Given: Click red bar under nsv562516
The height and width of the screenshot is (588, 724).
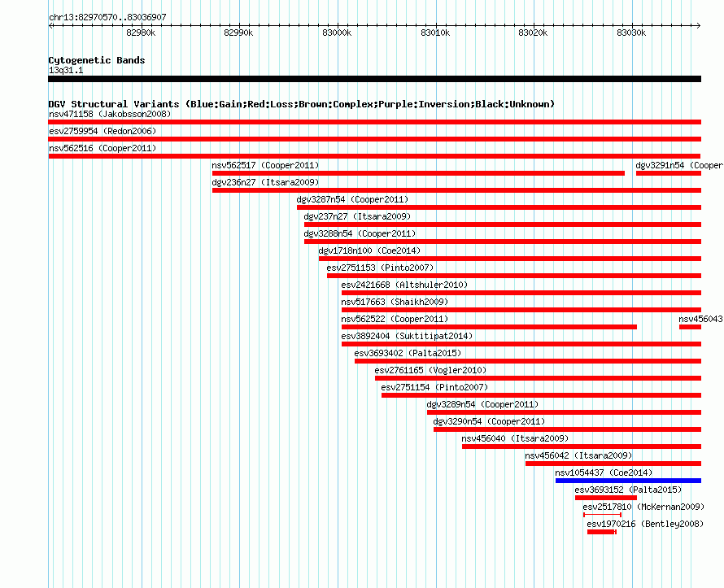Looking at the screenshot, I should 374,156.
